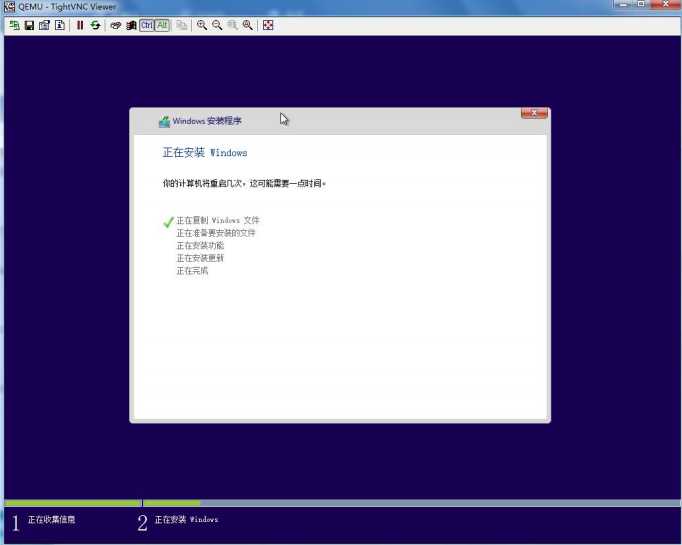Send Ctrl+Alt+Del to the remote machine

[115, 25]
